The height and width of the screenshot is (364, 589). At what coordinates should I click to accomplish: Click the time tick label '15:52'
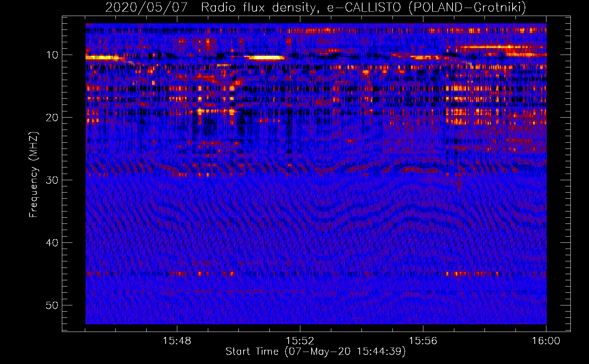(x=300, y=341)
